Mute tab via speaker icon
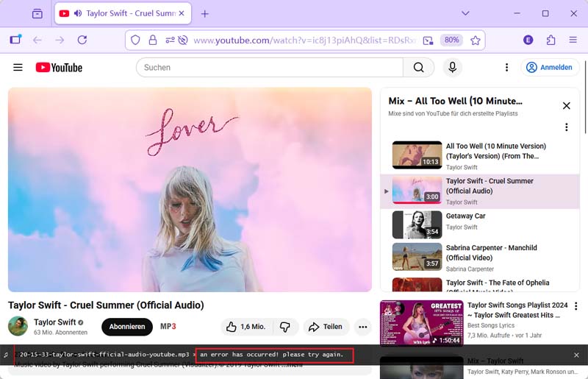588x379 pixels. (78, 13)
